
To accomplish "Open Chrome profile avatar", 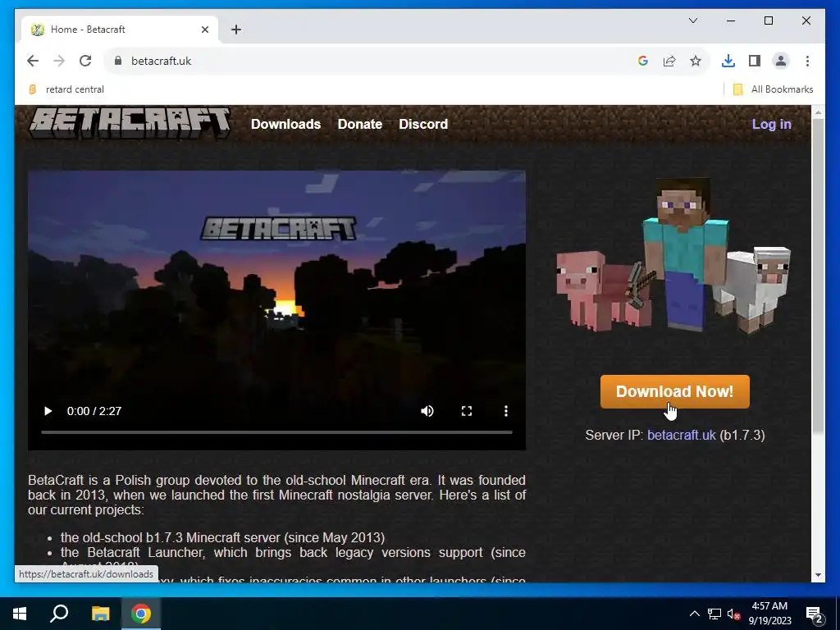I will click(781, 61).
